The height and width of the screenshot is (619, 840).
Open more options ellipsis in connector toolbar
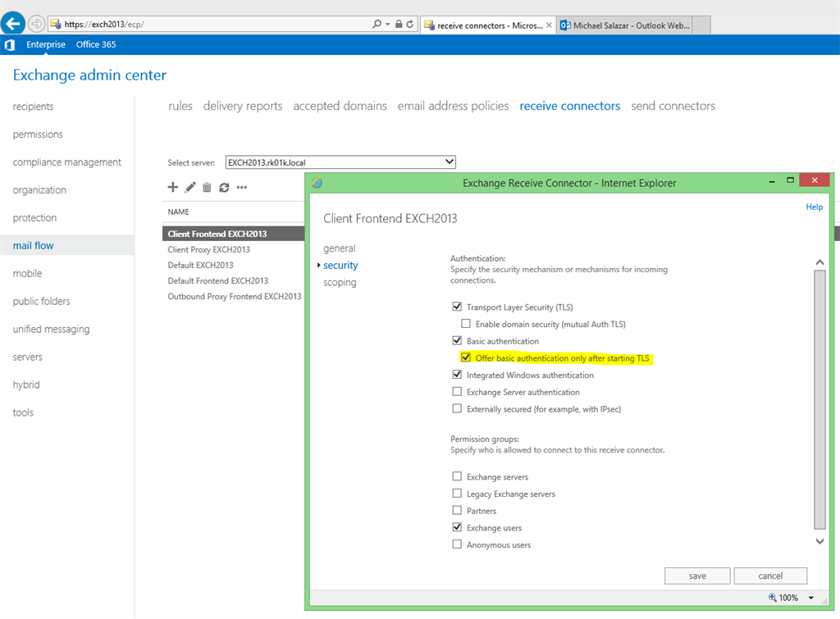[242, 188]
